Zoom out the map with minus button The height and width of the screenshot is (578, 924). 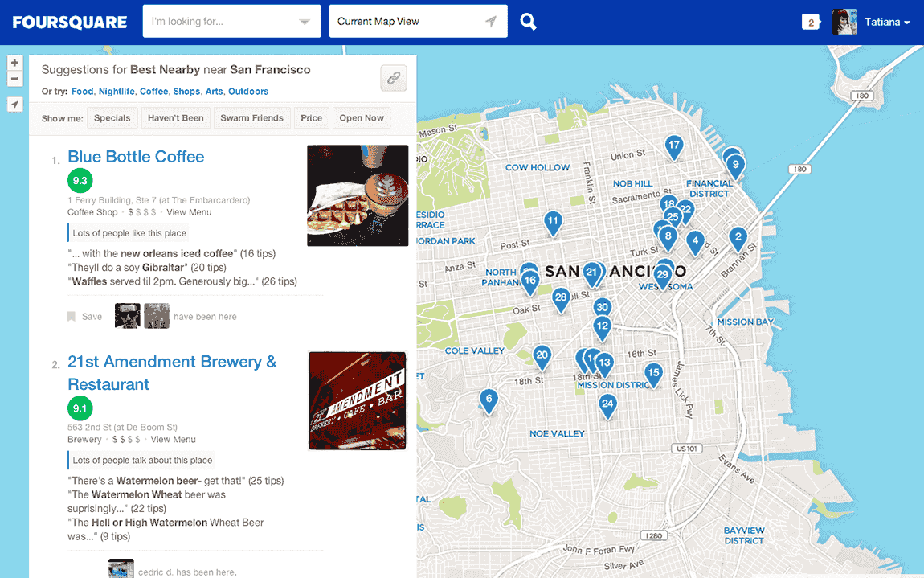pos(14,79)
